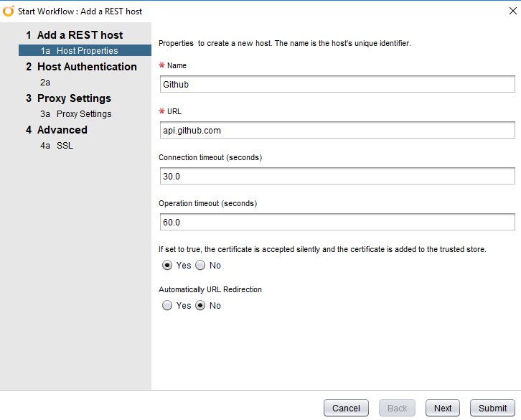The image size is (521, 420).
Task: Click the Automatically URL Redirection label
Action: [x=210, y=289]
